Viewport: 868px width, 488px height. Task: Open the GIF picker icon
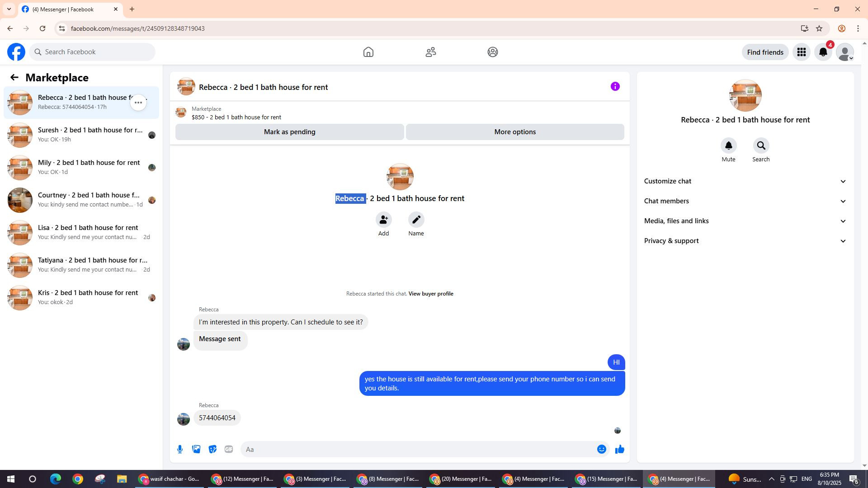coord(229,449)
